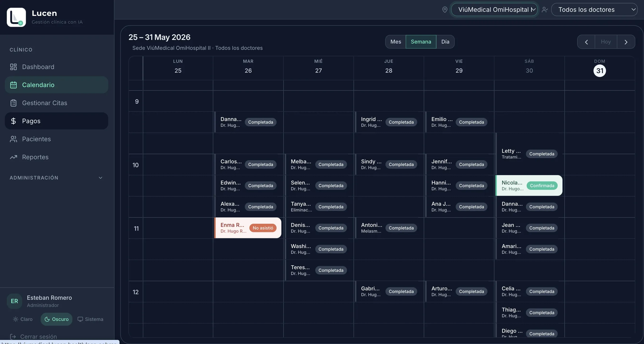Open Arturo appointment on Friday
The image size is (644, 344).
pos(459,291)
